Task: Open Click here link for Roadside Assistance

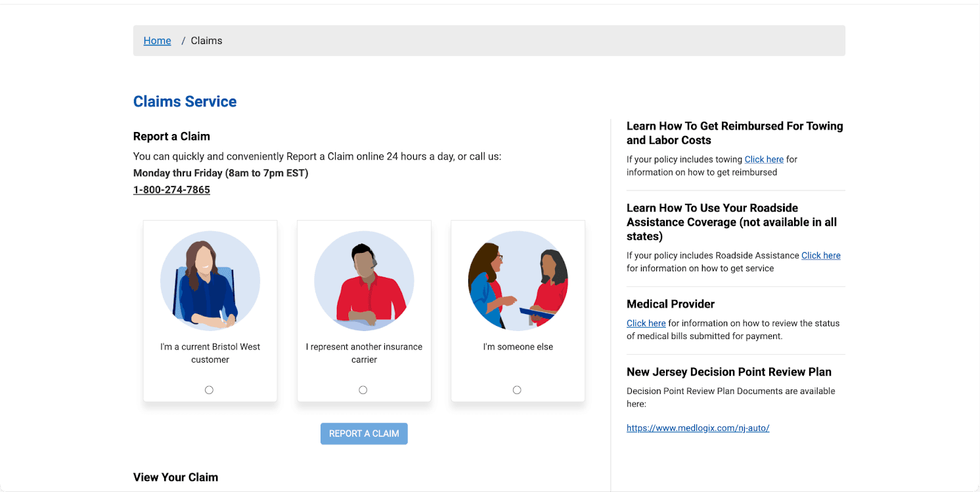Action: (820, 256)
